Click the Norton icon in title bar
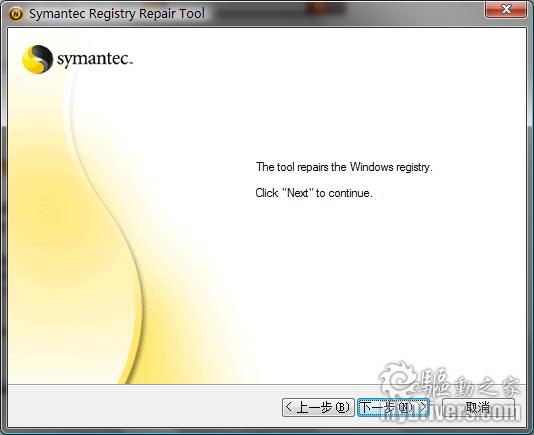Screen dimensions: 534x435 coord(15,14)
